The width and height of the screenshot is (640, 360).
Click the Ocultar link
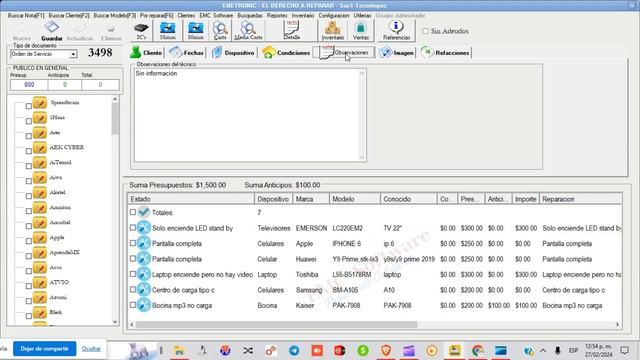click(x=91, y=349)
